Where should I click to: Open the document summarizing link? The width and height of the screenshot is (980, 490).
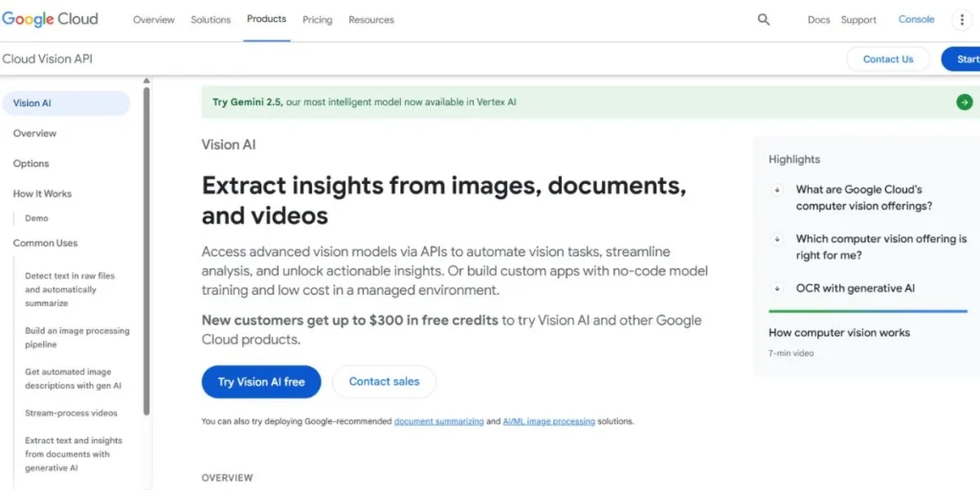(x=438, y=421)
